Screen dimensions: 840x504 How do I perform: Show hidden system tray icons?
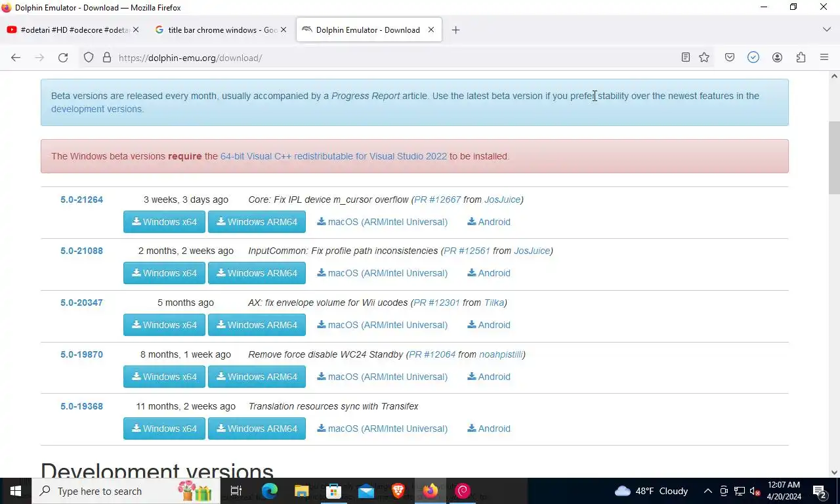click(x=707, y=491)
